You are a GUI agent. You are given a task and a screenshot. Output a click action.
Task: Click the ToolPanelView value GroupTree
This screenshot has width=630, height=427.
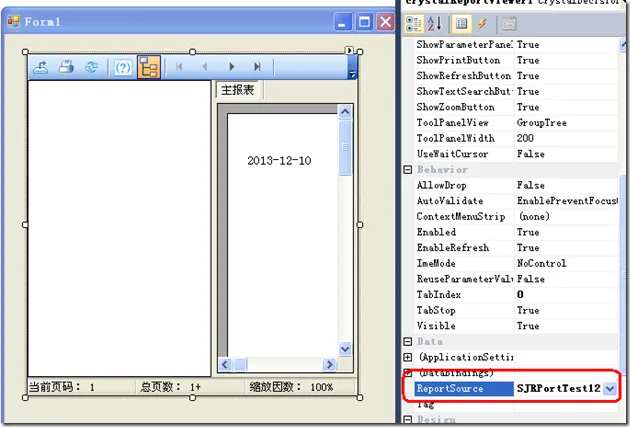tap(542, 123)
